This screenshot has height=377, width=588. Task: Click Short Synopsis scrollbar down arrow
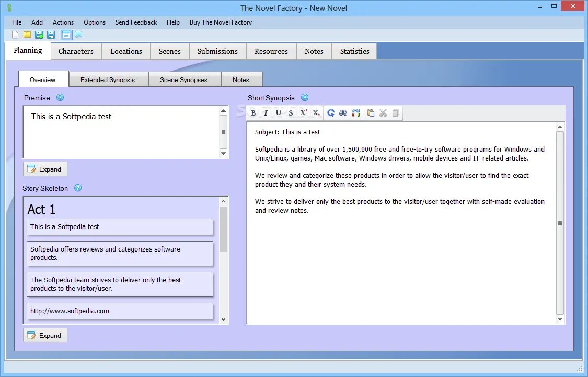(560, 319)
